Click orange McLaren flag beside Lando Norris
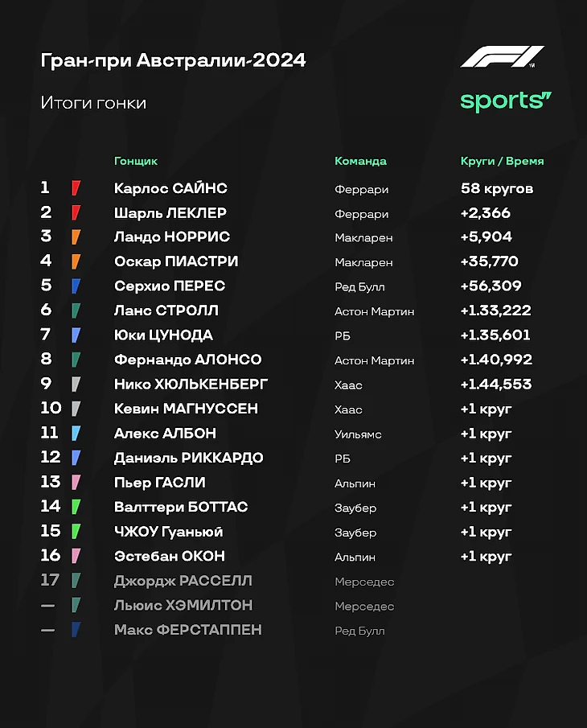 tap(76, 236)
